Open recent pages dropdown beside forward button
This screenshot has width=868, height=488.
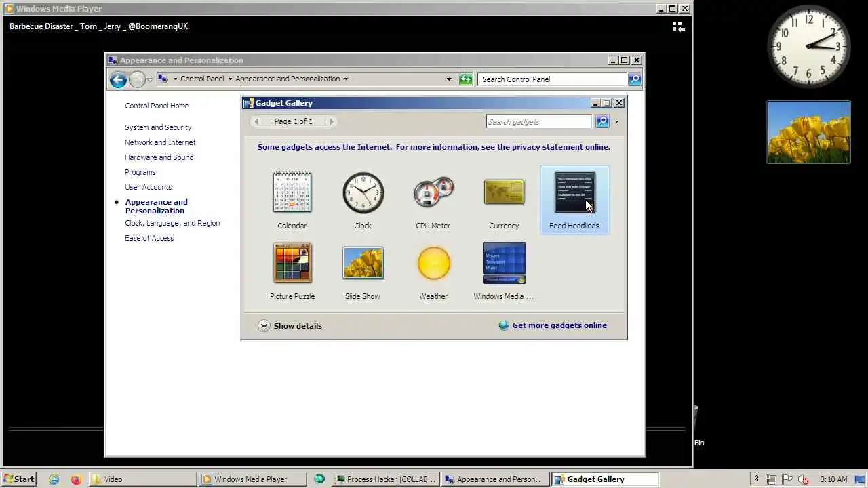(x=150, y=80)
